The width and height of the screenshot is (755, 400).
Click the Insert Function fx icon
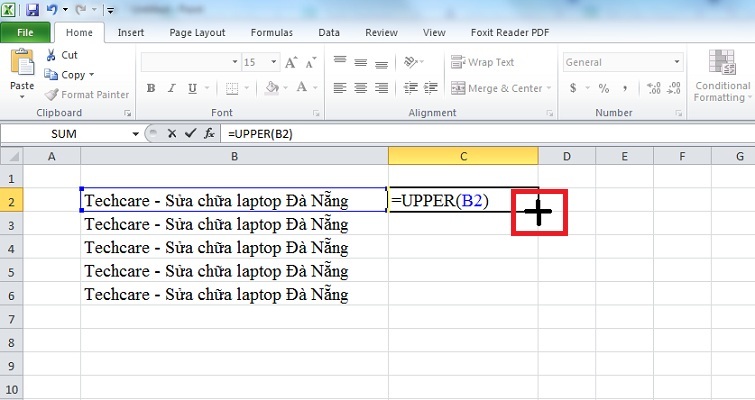(x=209, y=133)
